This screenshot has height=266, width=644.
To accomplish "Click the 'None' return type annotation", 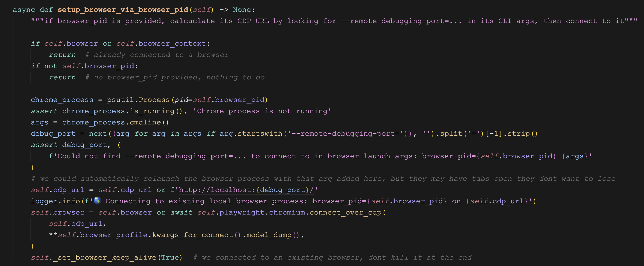I will coord(242,10).
